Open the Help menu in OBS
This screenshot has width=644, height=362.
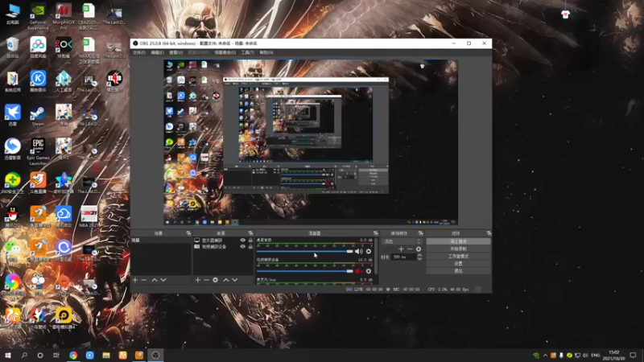[266, 52]
